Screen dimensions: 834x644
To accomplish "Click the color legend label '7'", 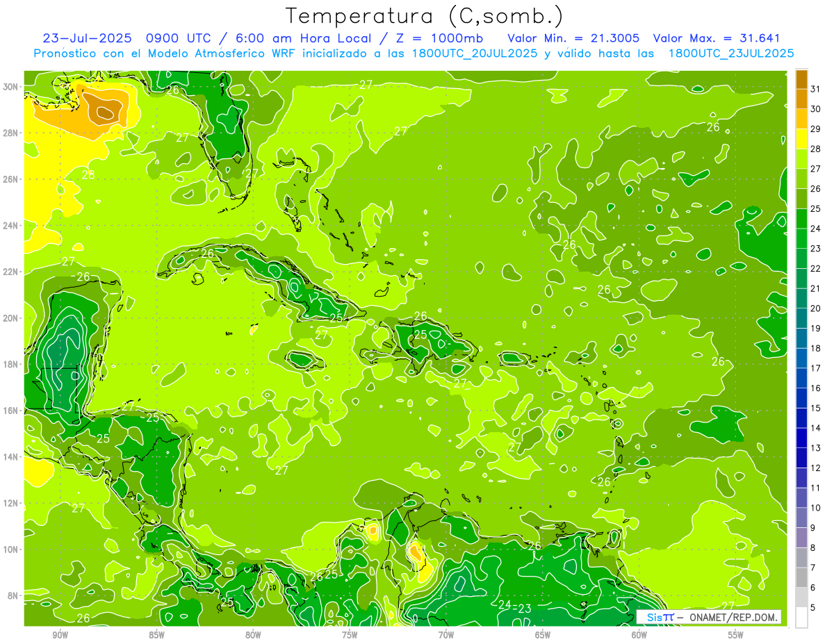I will coord(813,568).
